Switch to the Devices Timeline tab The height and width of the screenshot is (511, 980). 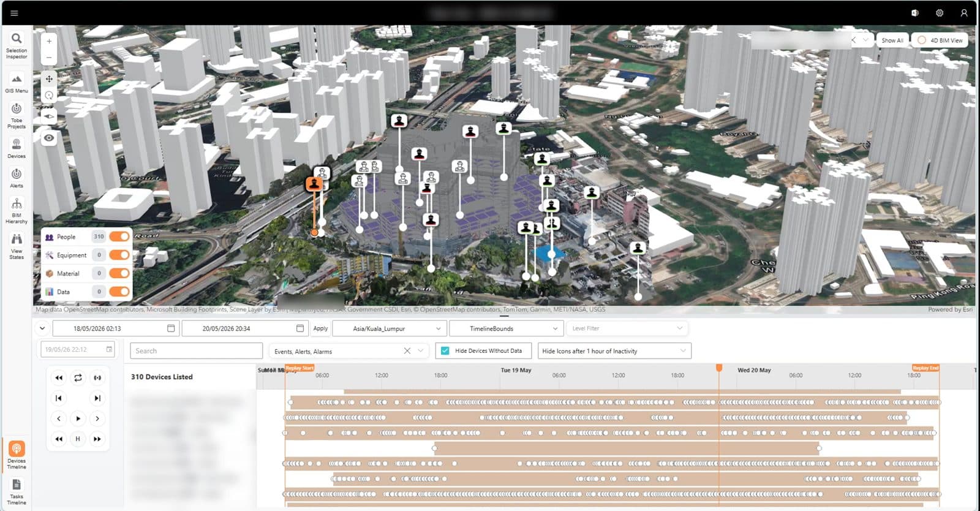click(x=17, y=455)
